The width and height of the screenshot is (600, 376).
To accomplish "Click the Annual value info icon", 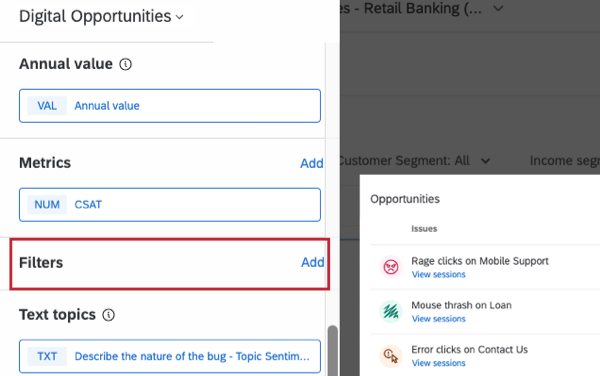I will (x=126, y=64).
